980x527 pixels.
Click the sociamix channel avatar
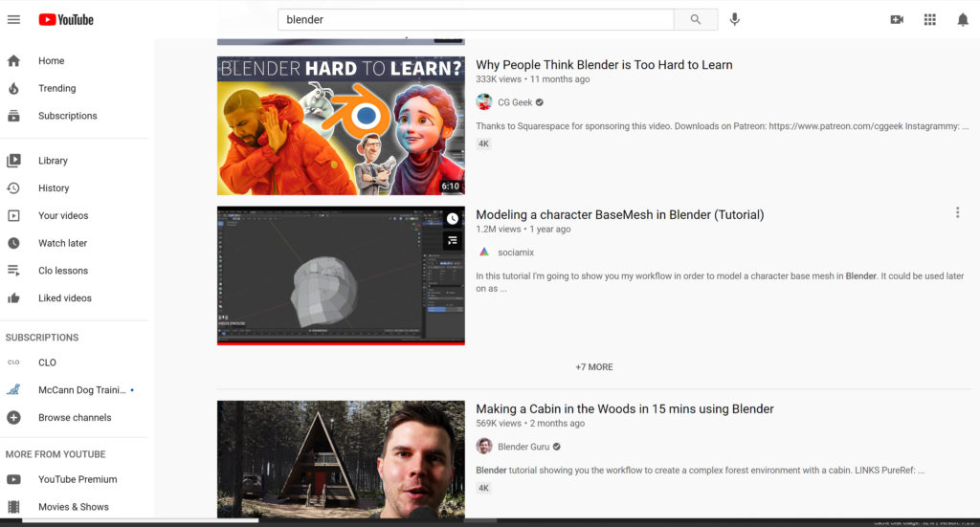pyautogui.click(x=483, y=252)
